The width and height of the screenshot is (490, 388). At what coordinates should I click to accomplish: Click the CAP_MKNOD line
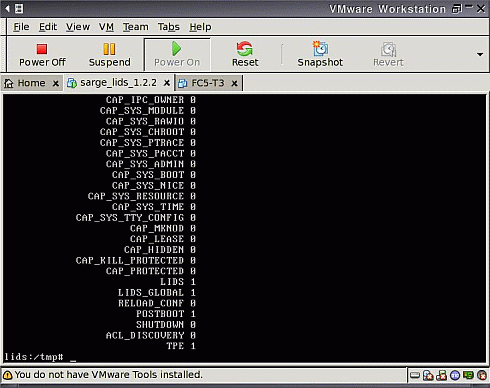pos(163,228)
